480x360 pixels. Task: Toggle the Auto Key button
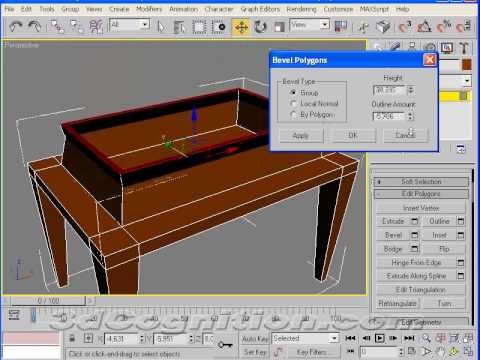(255, 339)
